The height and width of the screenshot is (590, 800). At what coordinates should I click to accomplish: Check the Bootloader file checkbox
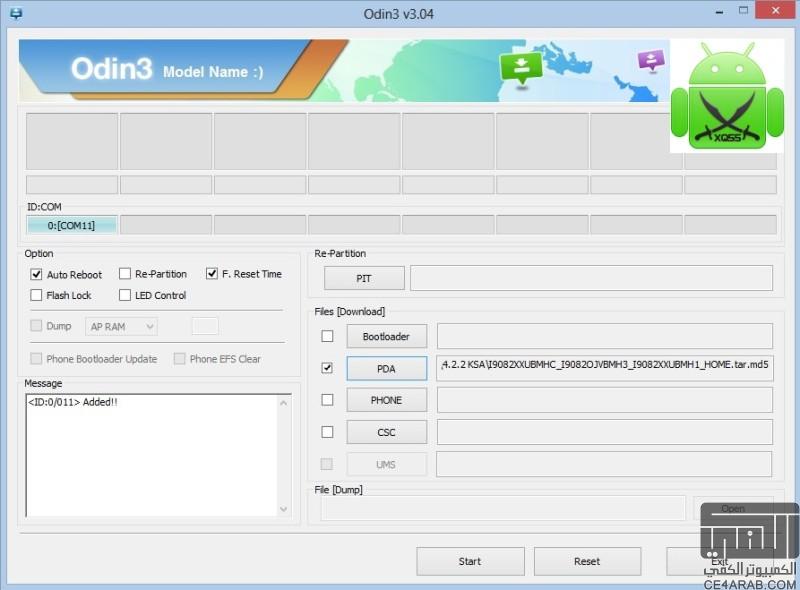coord(325,336)
